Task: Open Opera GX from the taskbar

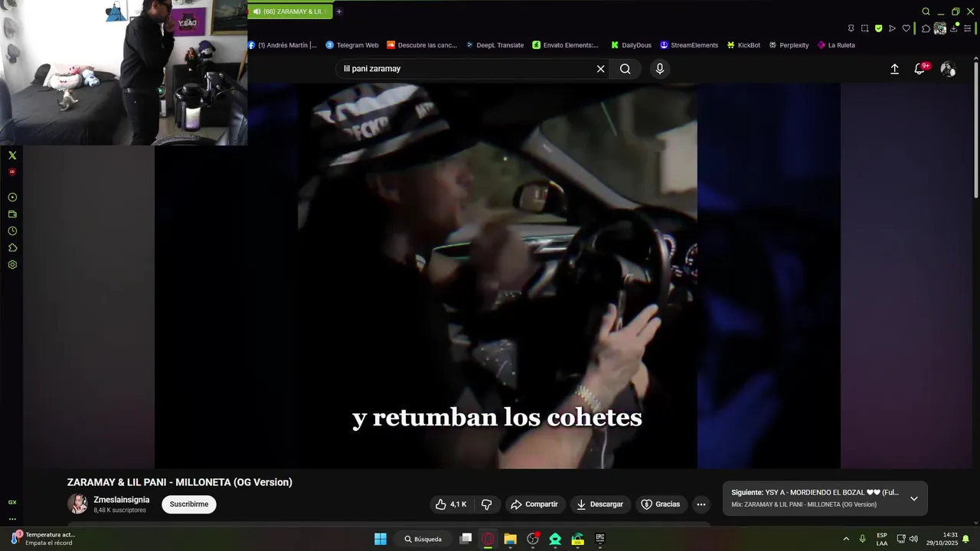Action: (488, 539)
